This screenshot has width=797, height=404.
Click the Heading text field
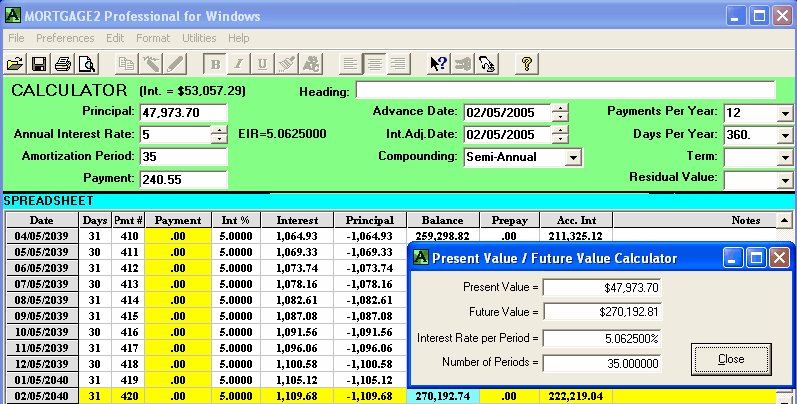(565, 91)
